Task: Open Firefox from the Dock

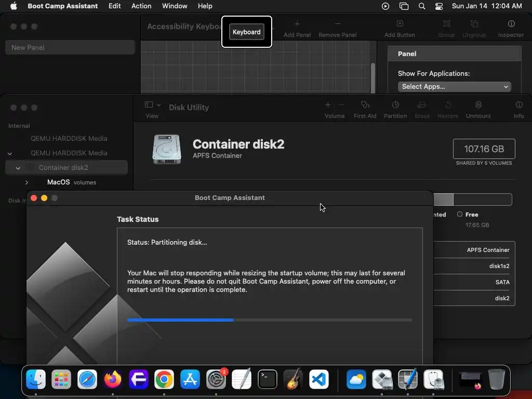Action: (113, 379)
